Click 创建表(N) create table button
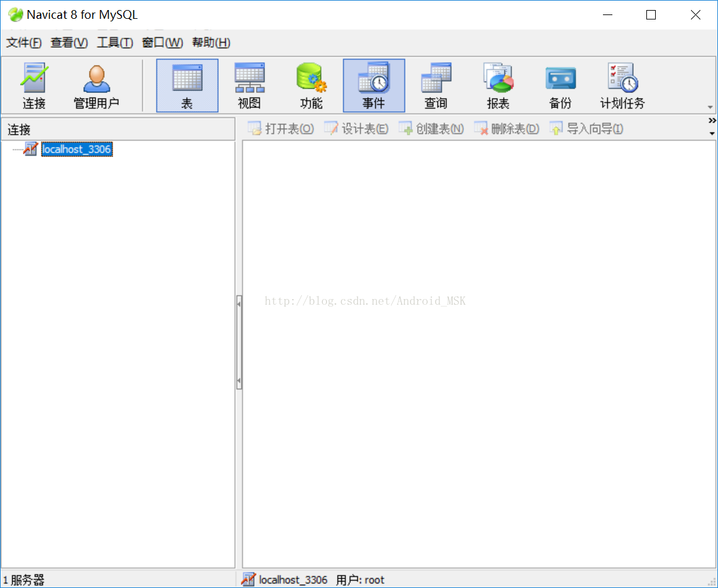Screen dimensions: 718x588 (x=431, y=129)
